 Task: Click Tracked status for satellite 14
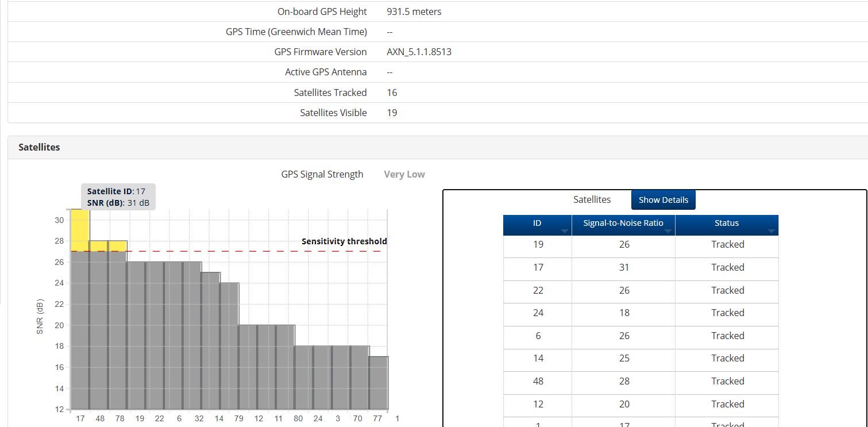pyautogui.click(x=727, y=358)
